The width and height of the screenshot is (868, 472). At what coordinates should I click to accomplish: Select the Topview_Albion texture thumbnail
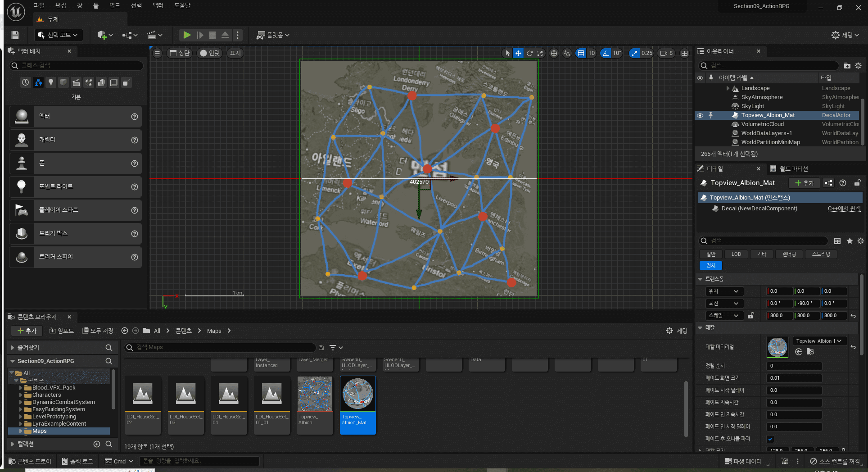click(315, 395)
